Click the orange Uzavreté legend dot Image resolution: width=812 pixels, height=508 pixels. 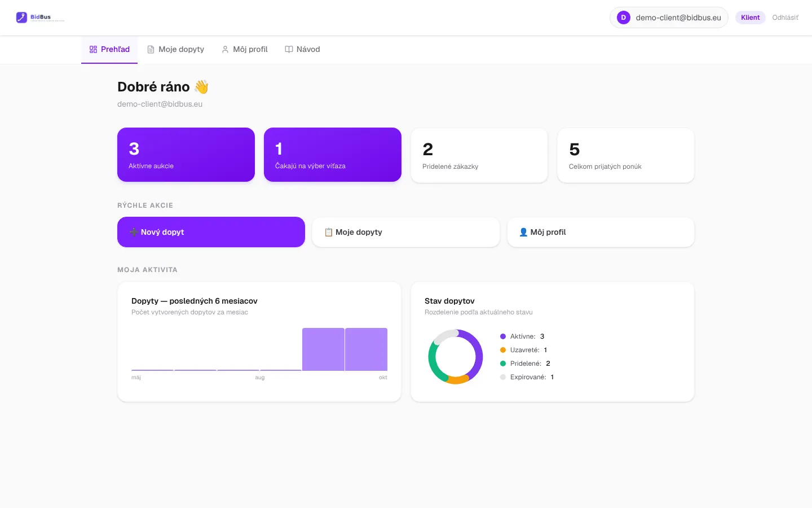tap(503, 350)
